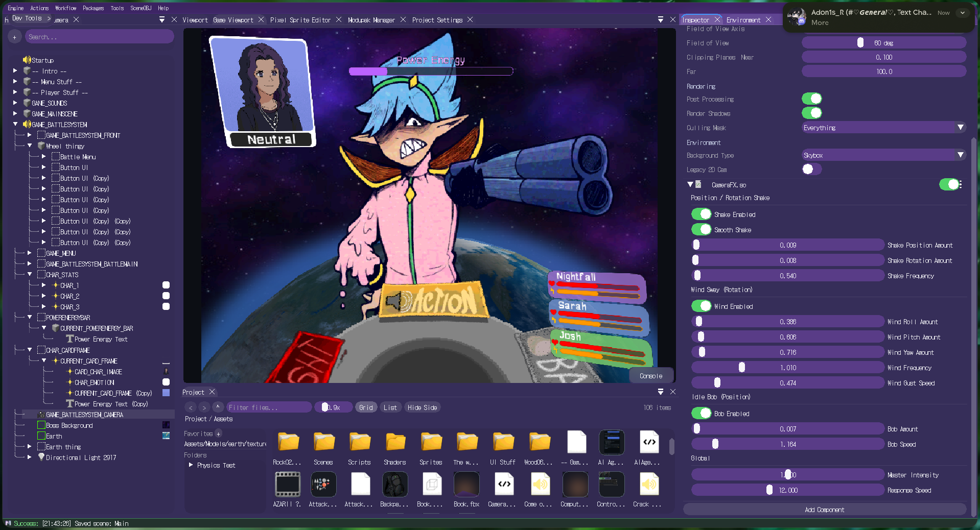Select the AIAge... script file

649,448
